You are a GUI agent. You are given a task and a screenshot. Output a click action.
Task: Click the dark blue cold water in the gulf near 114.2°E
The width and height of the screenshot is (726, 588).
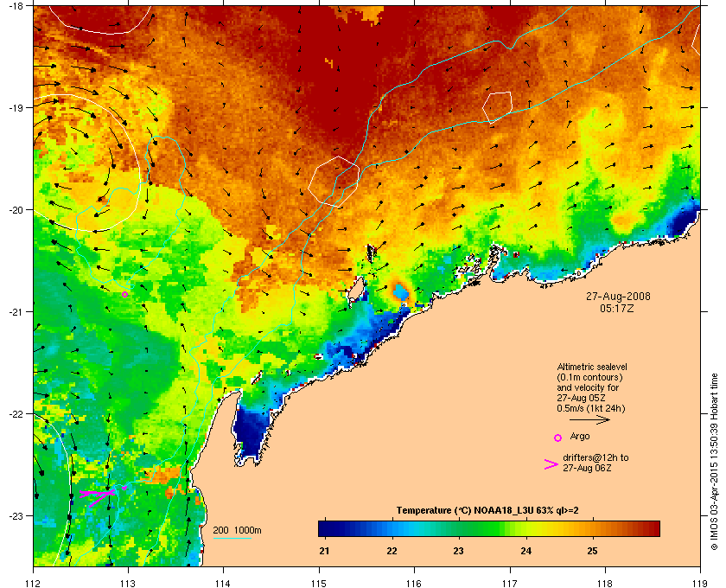[251, 431]
